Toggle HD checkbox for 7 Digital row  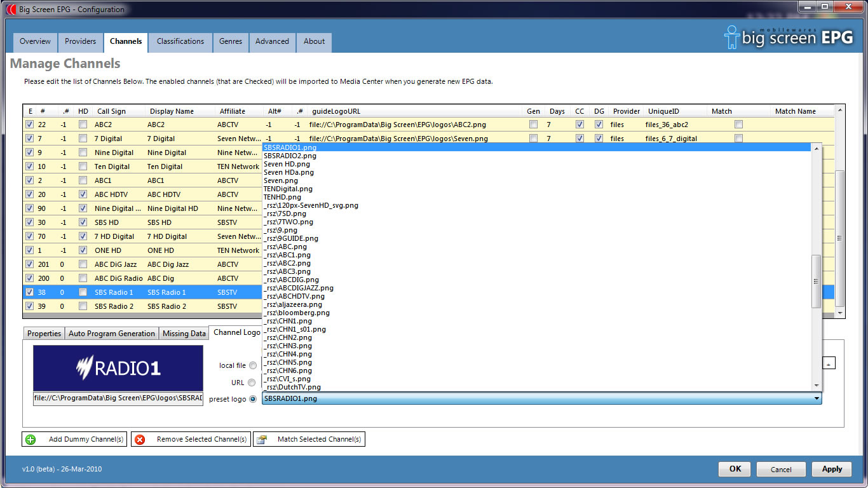pos(83,139)
